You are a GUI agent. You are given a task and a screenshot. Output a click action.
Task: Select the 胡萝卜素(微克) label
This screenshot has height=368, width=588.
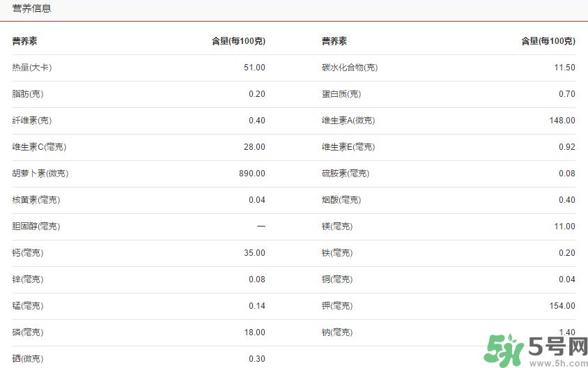(40, 174)
